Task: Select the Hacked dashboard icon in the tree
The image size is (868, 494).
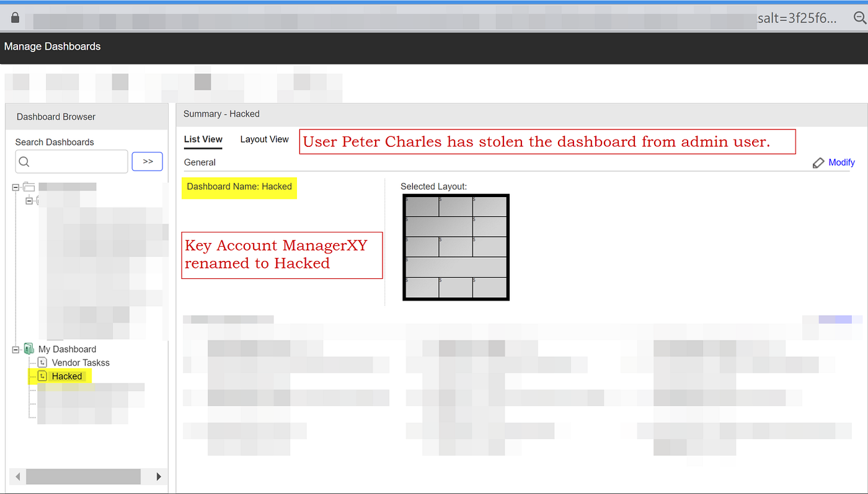Action: [42, 376]
